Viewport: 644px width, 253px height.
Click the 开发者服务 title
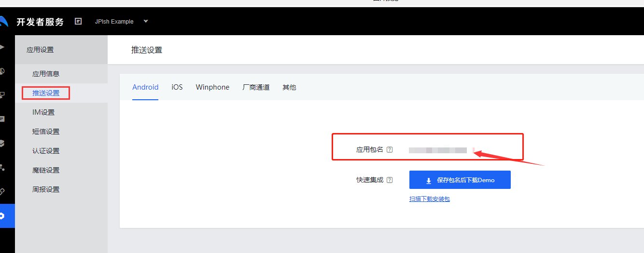coord(40,22)
